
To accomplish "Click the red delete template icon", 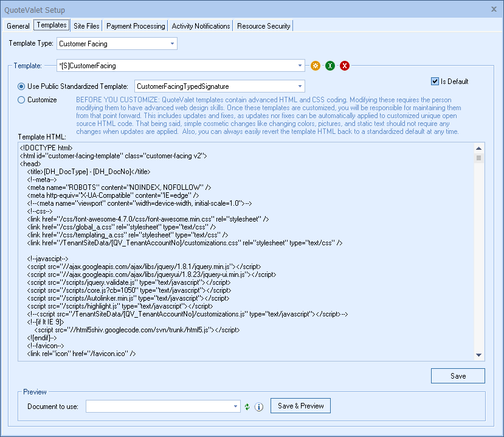I will pos(345,66).
